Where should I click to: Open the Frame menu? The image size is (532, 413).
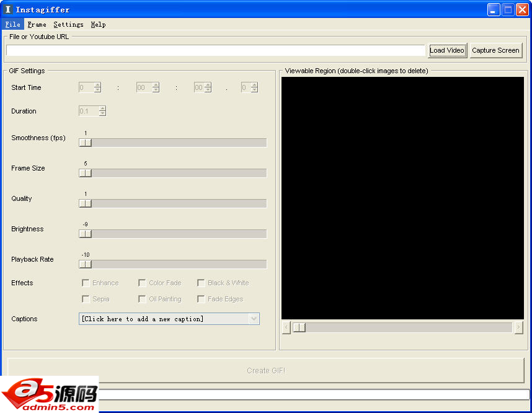pyautogui.click(x=37, y=24)
